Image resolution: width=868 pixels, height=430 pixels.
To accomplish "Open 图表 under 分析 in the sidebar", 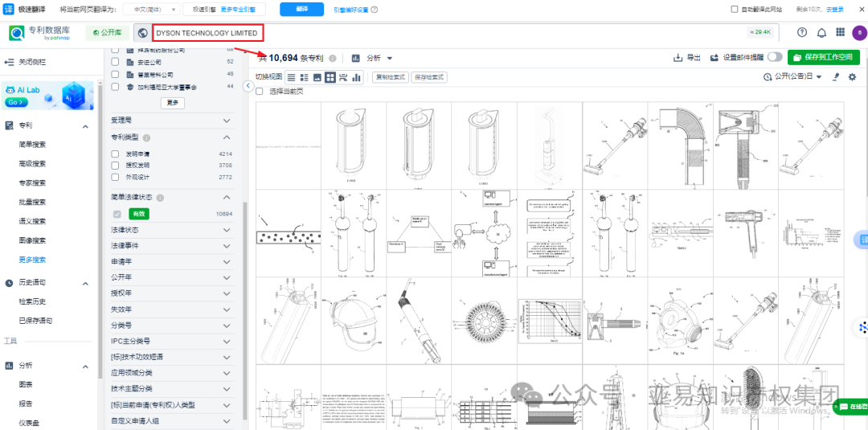I will coord(26,385).
